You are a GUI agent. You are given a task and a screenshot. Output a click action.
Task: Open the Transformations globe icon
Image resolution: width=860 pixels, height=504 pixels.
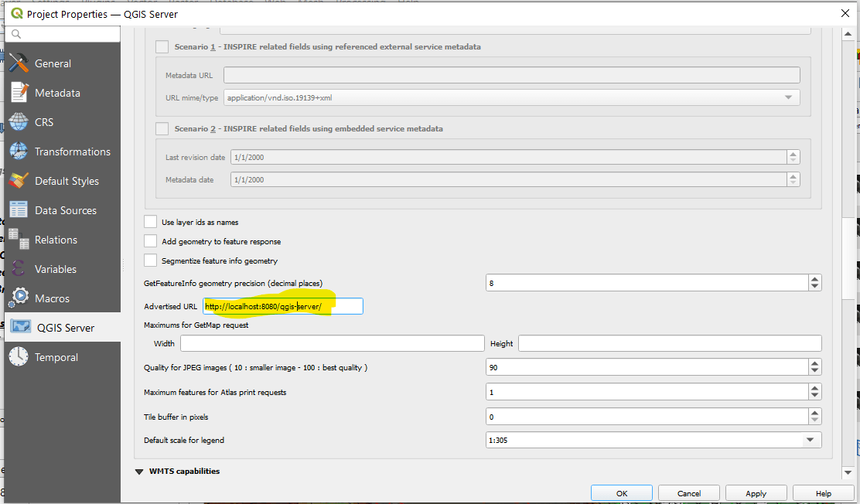(18, 152)
